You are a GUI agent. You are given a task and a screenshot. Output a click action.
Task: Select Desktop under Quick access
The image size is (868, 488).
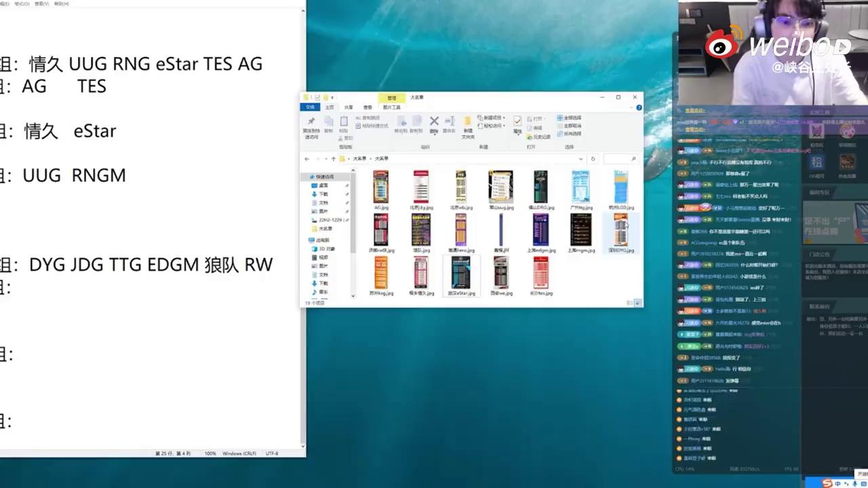(323, 186)
